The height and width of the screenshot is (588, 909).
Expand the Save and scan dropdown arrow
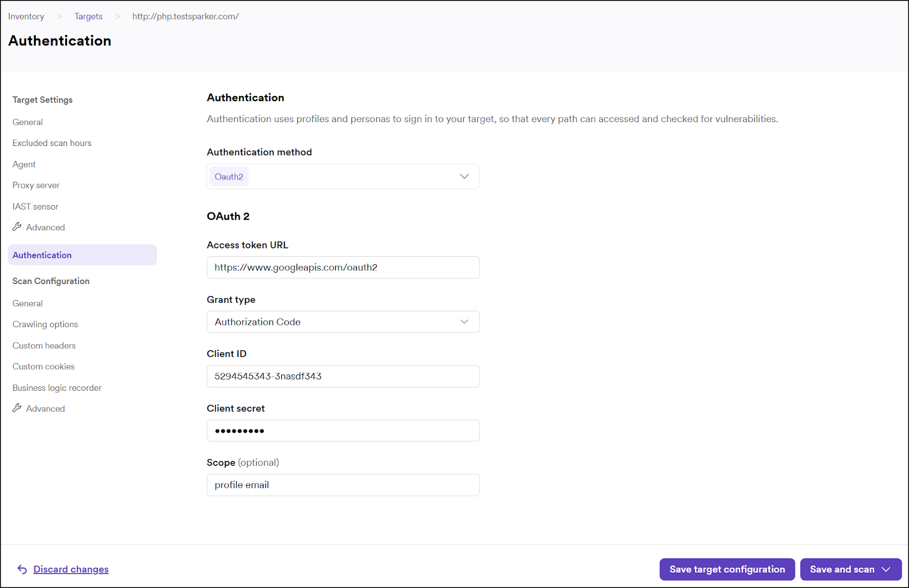coord(886,569)
